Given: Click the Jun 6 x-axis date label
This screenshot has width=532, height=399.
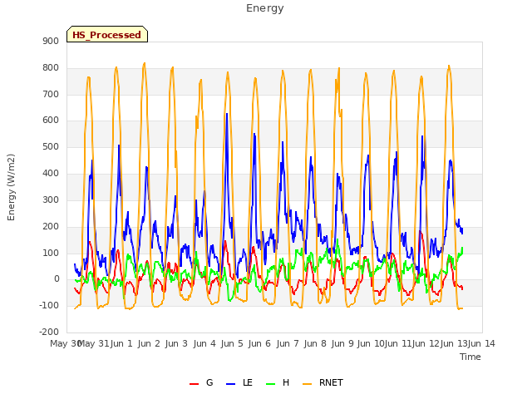Looking at the screenshot, I should click(259, 343).
